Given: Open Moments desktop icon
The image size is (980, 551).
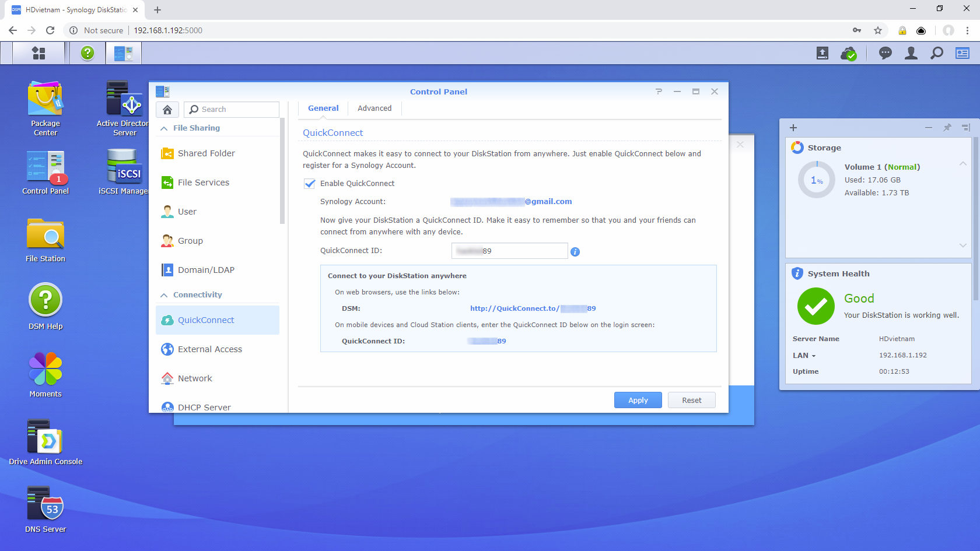Looking at the screenshot, I should (x=45, y=375).
